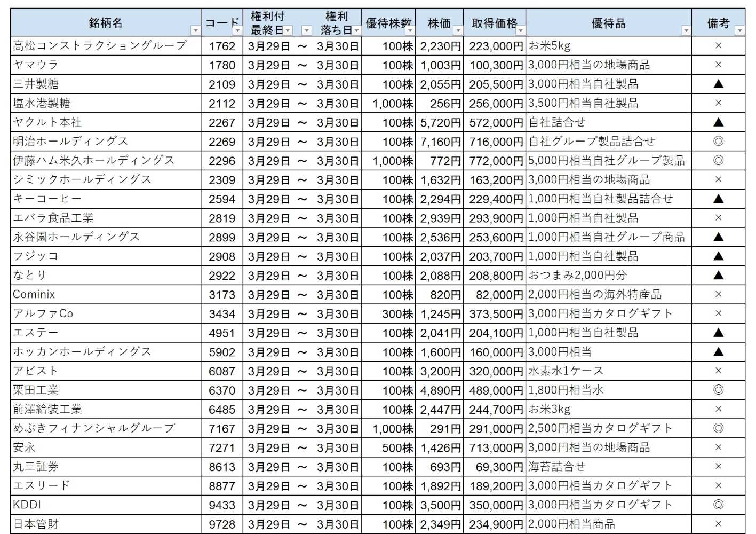
Task: Click the 500株 share count cell
Action: click(x=388, y=447)
